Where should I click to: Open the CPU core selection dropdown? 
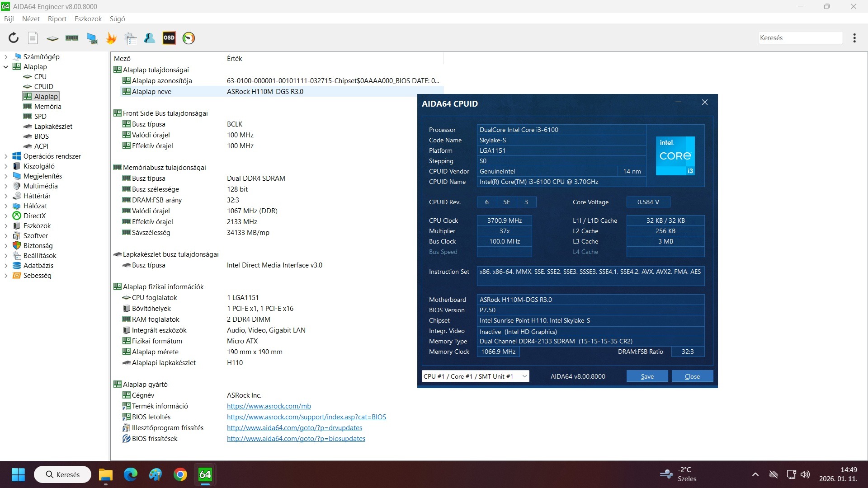(x=475, y=376)
